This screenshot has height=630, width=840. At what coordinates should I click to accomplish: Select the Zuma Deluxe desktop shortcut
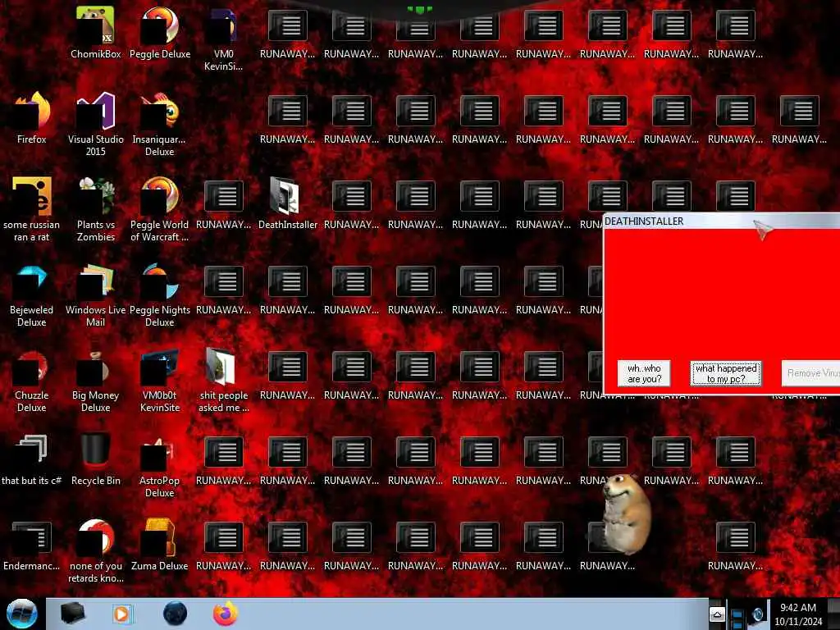point(160,546)
